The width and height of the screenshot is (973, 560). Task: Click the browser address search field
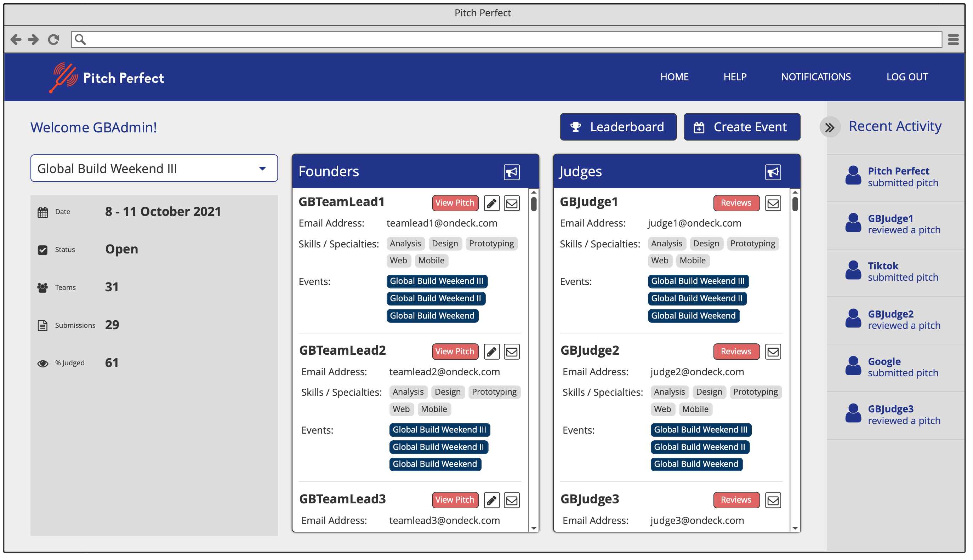pos(506,39)
